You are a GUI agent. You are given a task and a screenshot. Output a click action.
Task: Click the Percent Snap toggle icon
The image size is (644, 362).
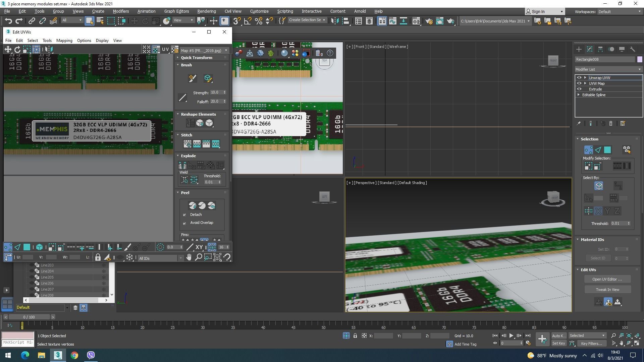pos(259,21)
